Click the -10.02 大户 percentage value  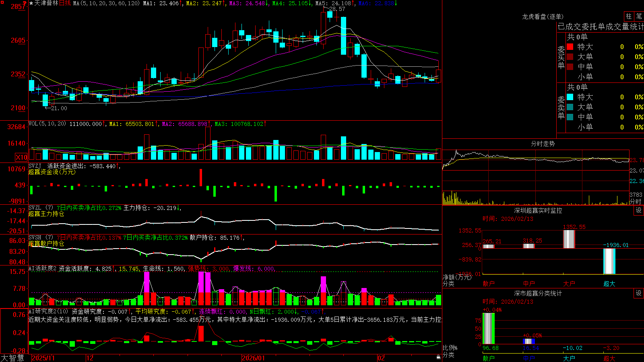(572, 348)
